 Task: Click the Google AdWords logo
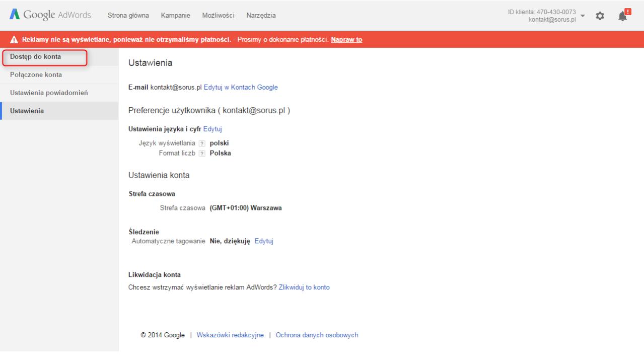pyautogui.click(x=49, y=15)
